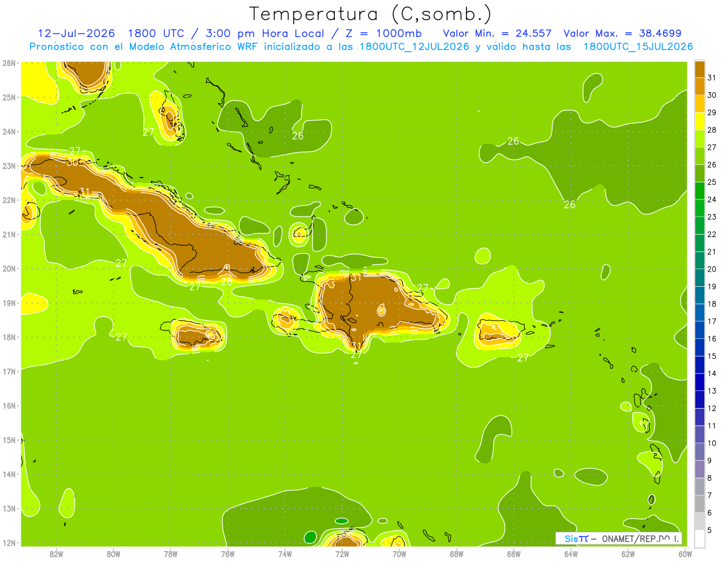The width and height of the screenshot is (728, 562).
Task: Click the color bar value '5'
Action: click(710, 530)
